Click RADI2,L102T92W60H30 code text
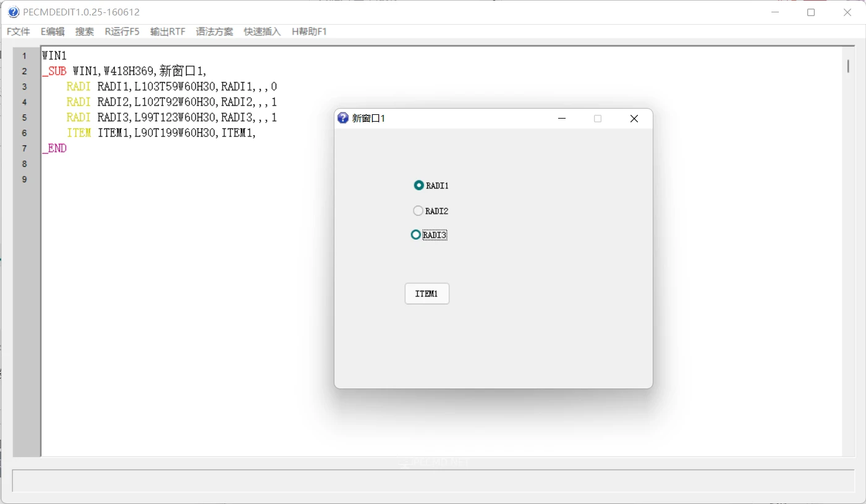Viewport: 866px width, 504px height. [156, 102]
